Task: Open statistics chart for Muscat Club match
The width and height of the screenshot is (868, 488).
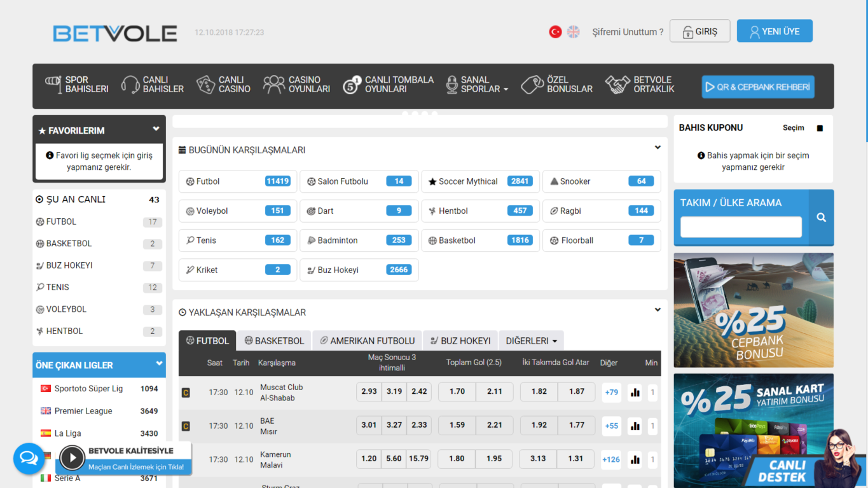Action: pyautogui.click(x=635, y=393)
